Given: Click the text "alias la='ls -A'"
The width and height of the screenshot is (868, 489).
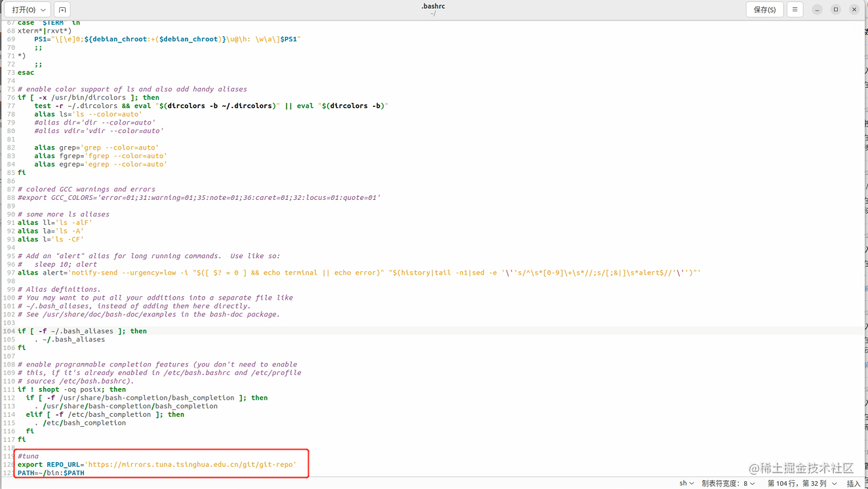Looking at the screenshot, I should click(x=51, y=231).
